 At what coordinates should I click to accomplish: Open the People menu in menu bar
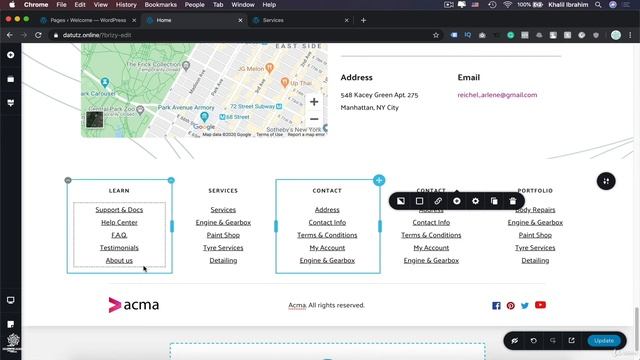(x=194, y=4)
